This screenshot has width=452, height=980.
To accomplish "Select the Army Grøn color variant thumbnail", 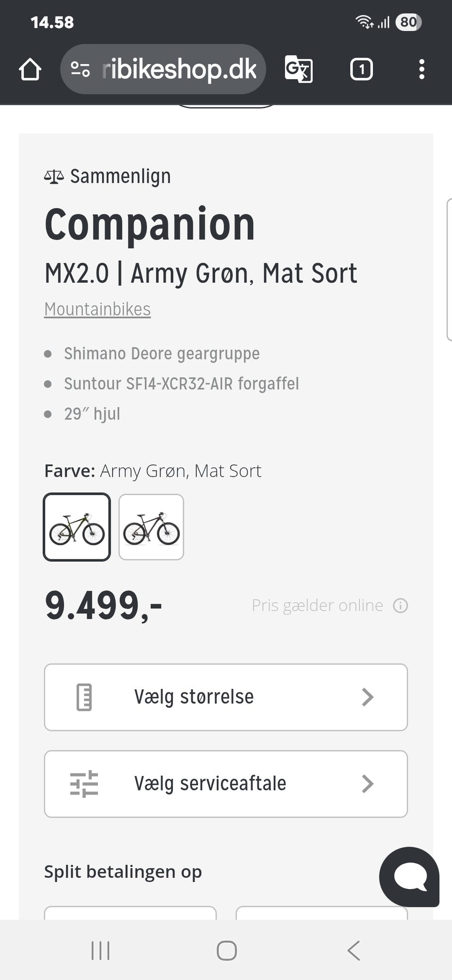I will click(77, 527).
